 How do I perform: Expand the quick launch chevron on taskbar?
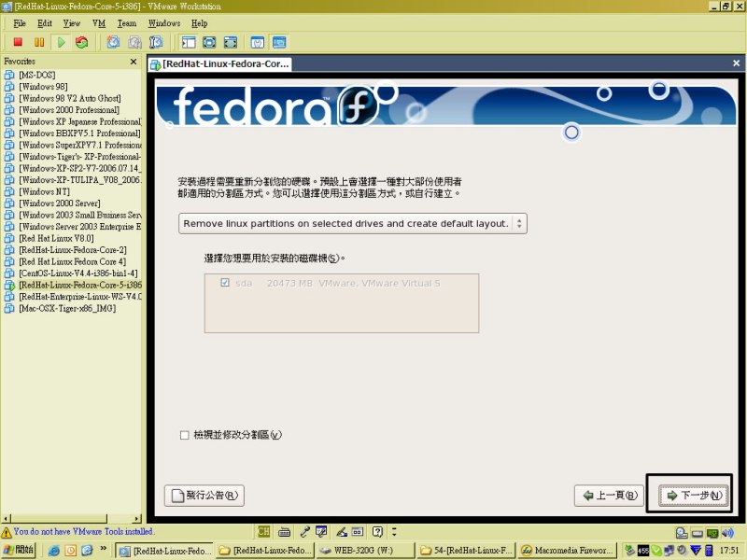coord(103,549)
